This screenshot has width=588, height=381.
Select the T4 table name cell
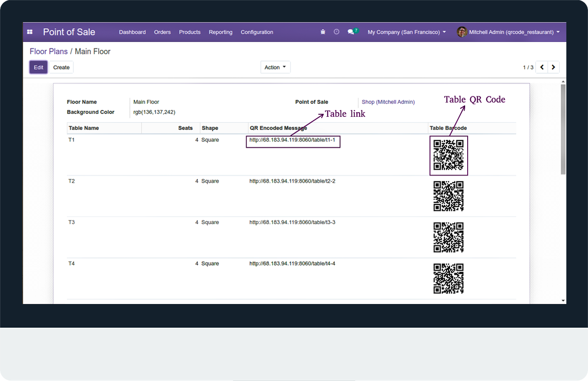(x=71, y=264)
